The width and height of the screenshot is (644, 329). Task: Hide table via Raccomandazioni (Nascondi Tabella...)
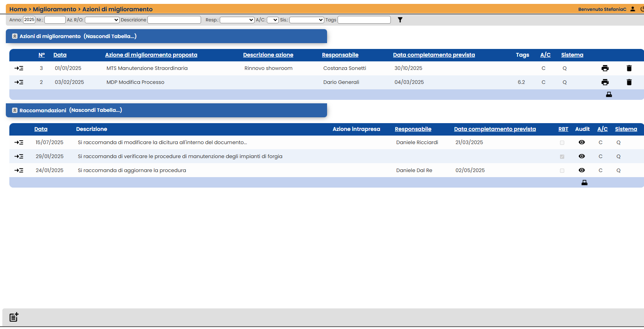coord(96,110)
